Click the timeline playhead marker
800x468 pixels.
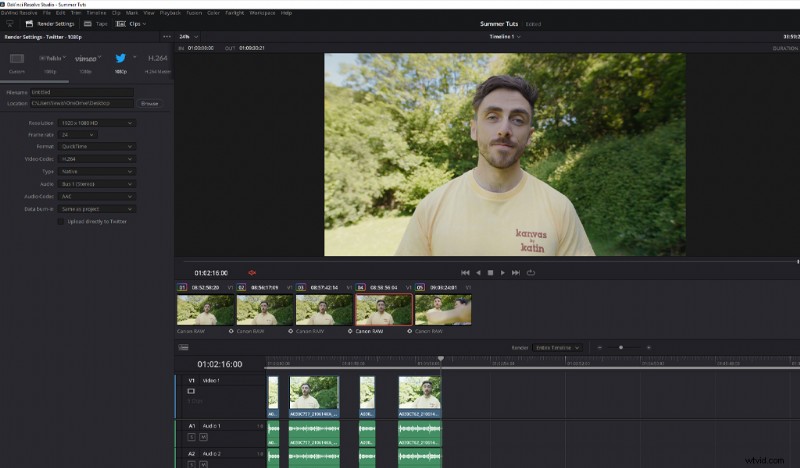[x=441, y=359]
